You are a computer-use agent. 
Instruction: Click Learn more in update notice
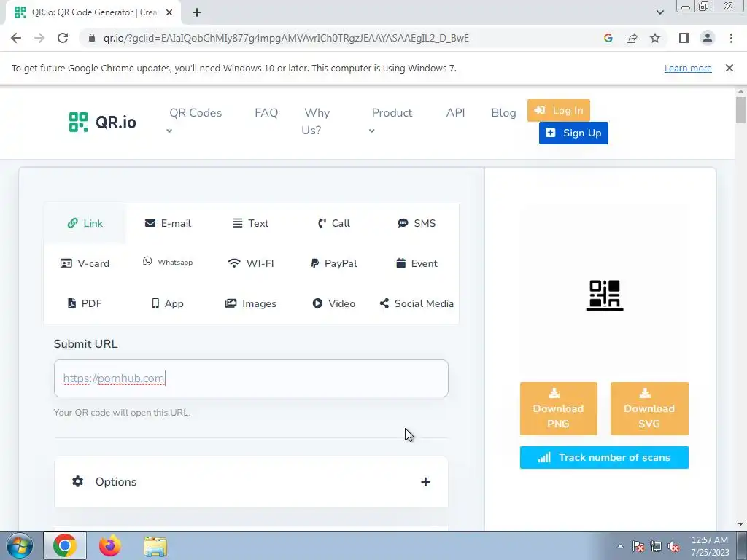(x=688, y=68)
